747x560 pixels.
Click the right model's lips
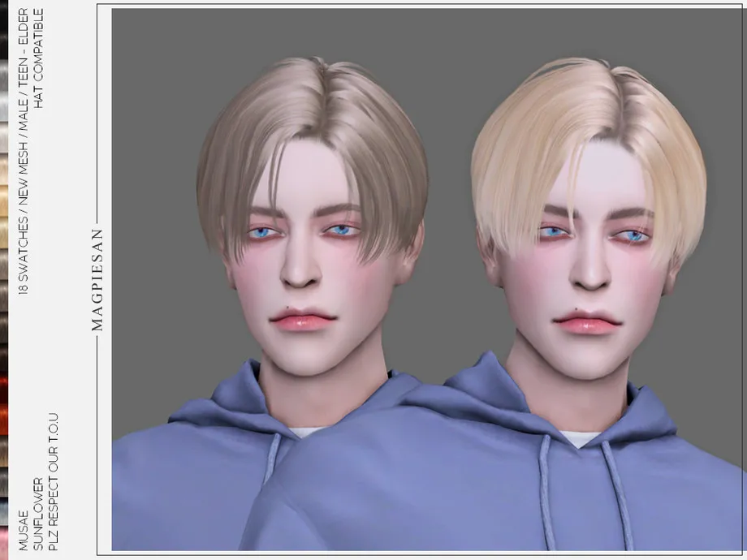[x=588, y=323]
